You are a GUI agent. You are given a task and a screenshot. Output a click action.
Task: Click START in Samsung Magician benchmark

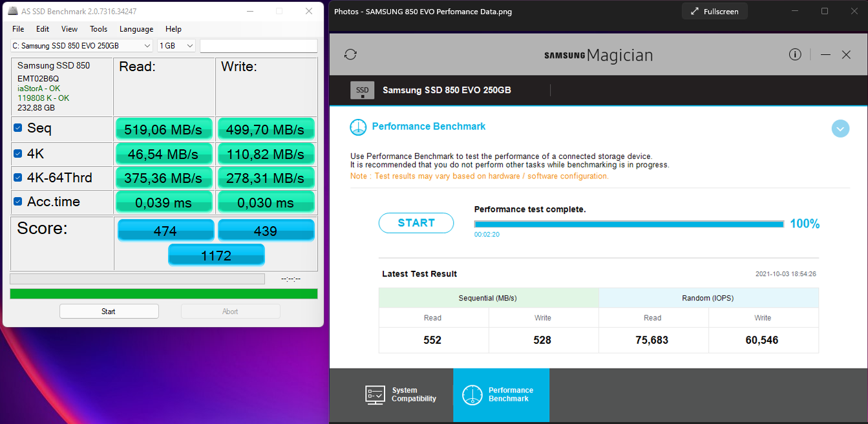click(x=416, y=223)
